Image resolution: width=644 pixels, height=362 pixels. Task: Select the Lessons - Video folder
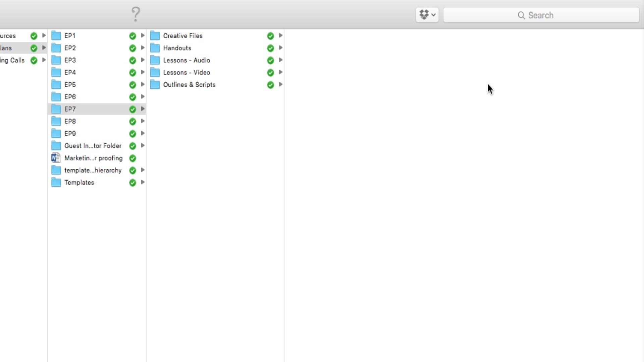(x=186, y=72)
